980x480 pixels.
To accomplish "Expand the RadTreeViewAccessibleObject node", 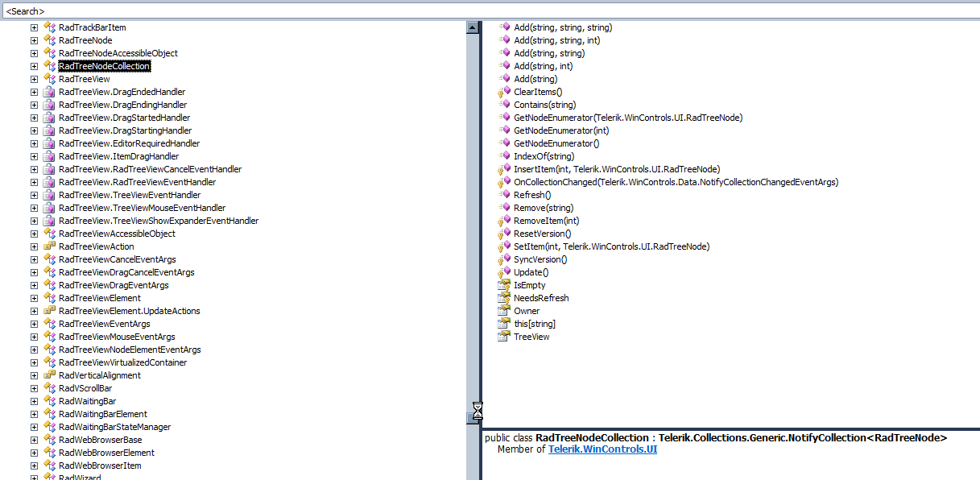I will pos(34,234).
